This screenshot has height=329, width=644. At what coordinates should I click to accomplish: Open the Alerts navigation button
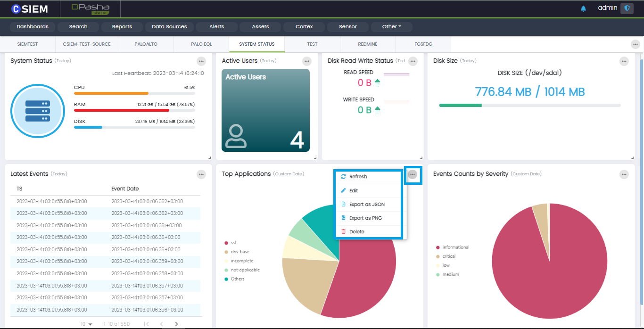[217, 27]
